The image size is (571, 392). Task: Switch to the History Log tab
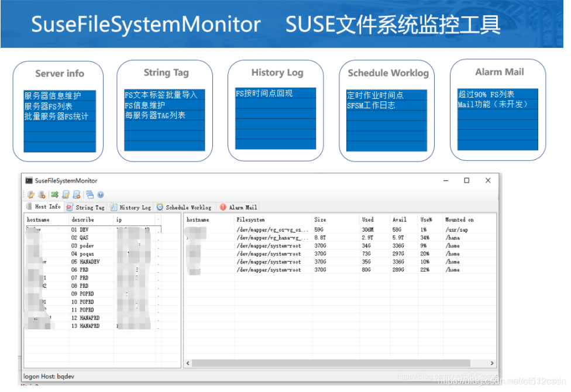[x=130, y=207]
